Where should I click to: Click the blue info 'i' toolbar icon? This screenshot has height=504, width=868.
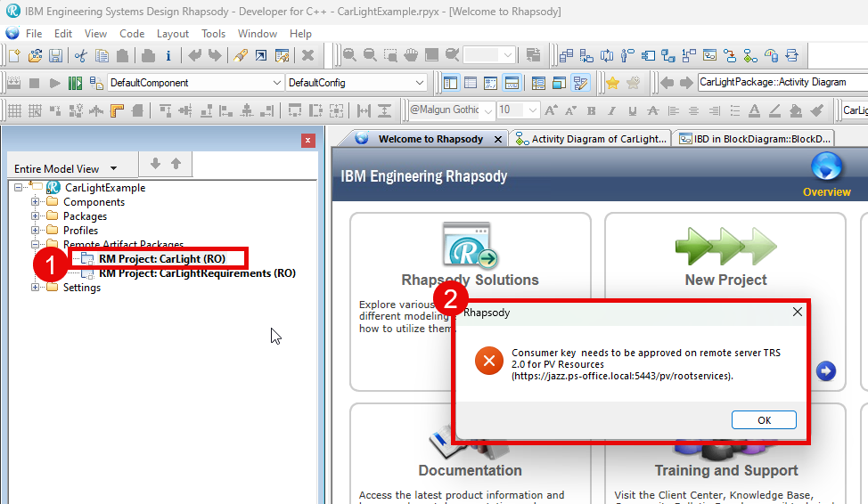[x=168, y=55]
